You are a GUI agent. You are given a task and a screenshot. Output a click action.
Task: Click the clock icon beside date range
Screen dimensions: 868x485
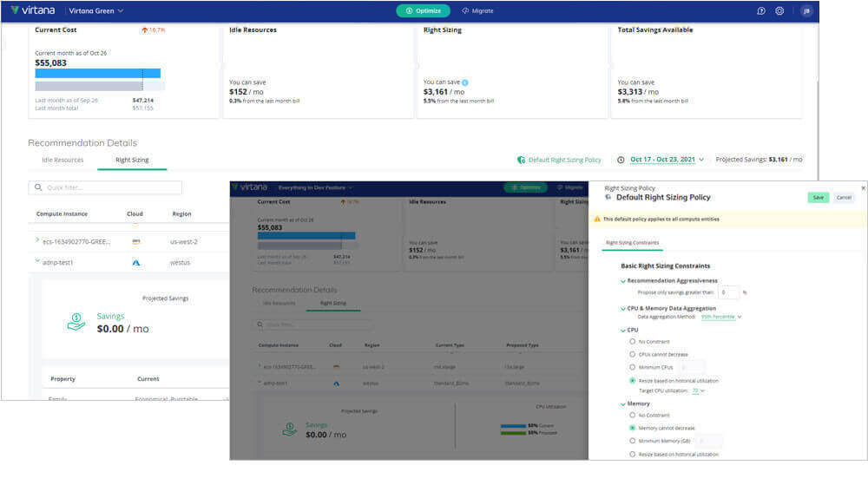click(621, 160)
